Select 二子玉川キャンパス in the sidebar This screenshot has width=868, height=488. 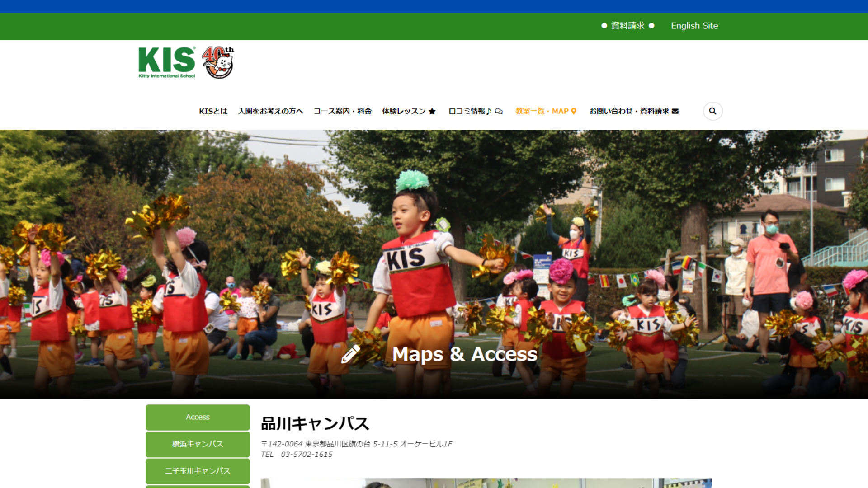click(197, 471)
